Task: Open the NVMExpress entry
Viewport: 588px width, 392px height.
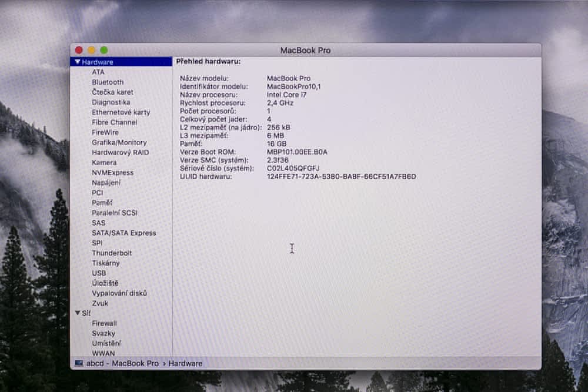Action: coord(112,173)
